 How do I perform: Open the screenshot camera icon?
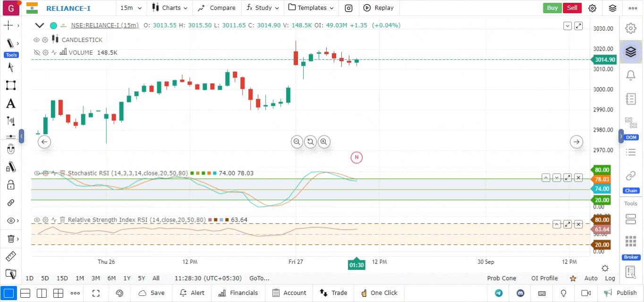pos(348,8)
